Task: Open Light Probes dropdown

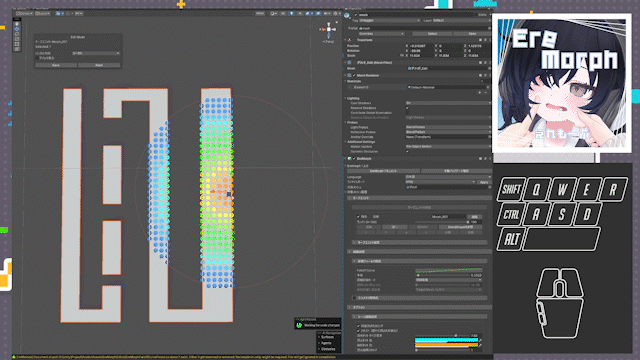Action: [448, 127]
